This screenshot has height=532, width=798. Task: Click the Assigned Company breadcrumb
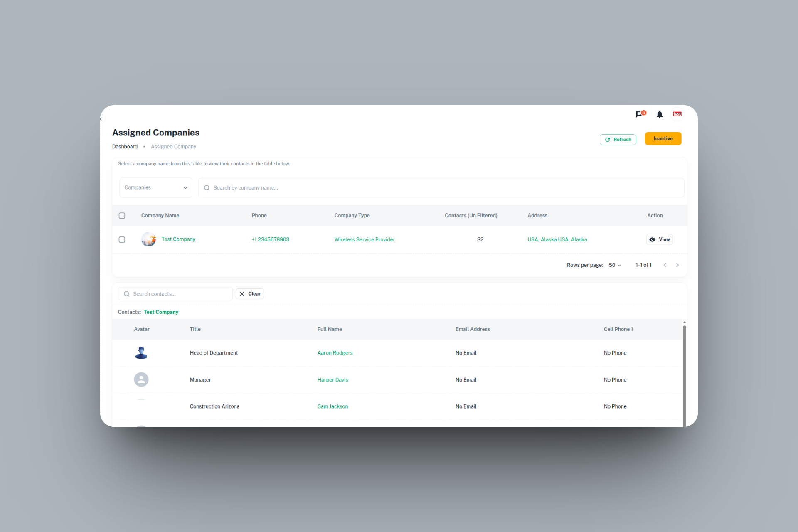point(173,147)
